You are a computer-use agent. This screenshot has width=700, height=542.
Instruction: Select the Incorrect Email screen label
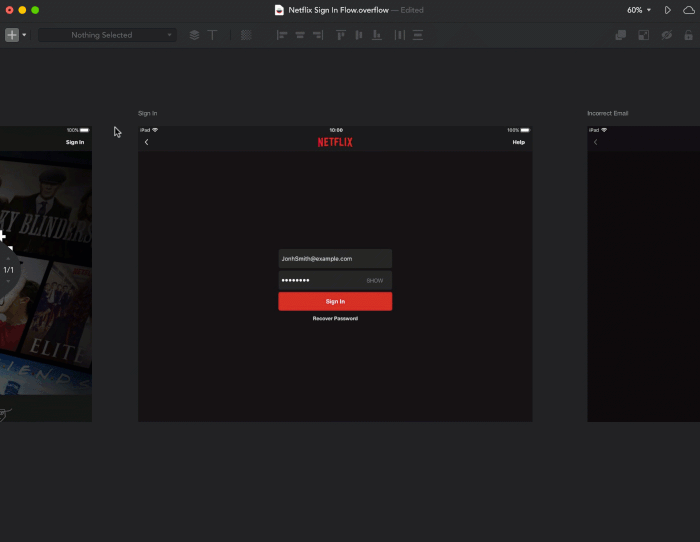point(608,113)
